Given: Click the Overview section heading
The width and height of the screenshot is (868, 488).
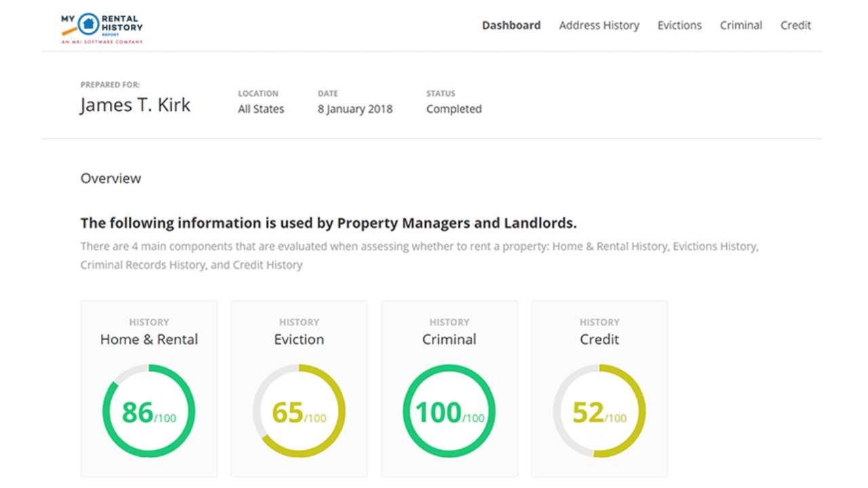Looking at the screenshot, I should 111,178.
